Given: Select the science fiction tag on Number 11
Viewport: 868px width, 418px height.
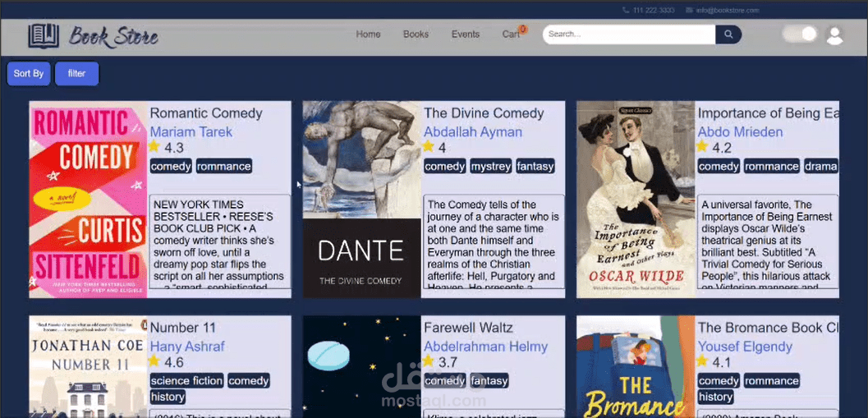Looking at the screenshot, I should 186,380.
